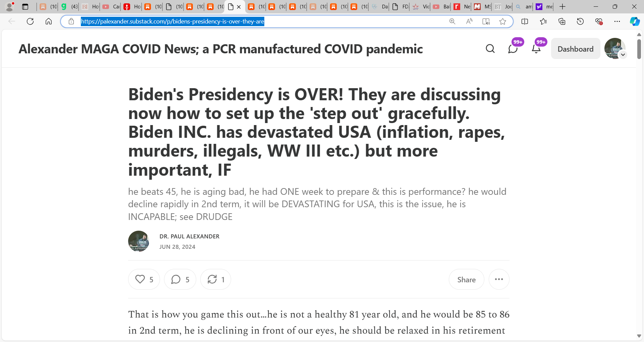Open the Copilot sidebar icon
Image resolution: width=644 pixels, height=342 pixels.
[x=635, y=21]
